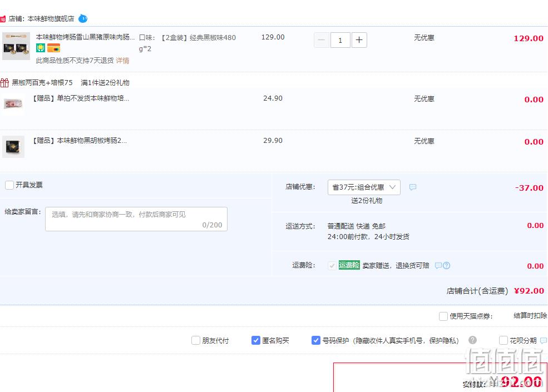Open the comment icon next to 运费险 description
Viewport: 548px width, 392px height.
[438, 266]
